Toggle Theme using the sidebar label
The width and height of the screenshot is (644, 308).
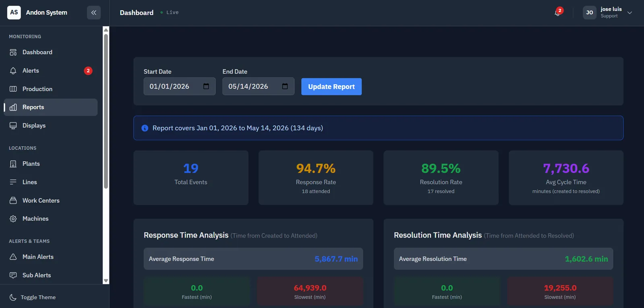pos(38,297)
